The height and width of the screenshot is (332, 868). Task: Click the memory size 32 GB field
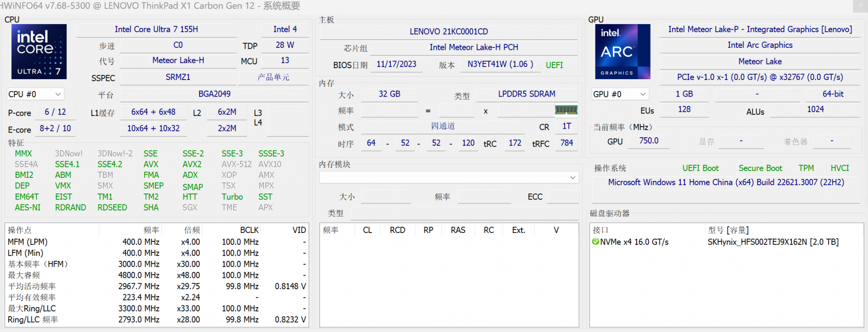point(389,94)
